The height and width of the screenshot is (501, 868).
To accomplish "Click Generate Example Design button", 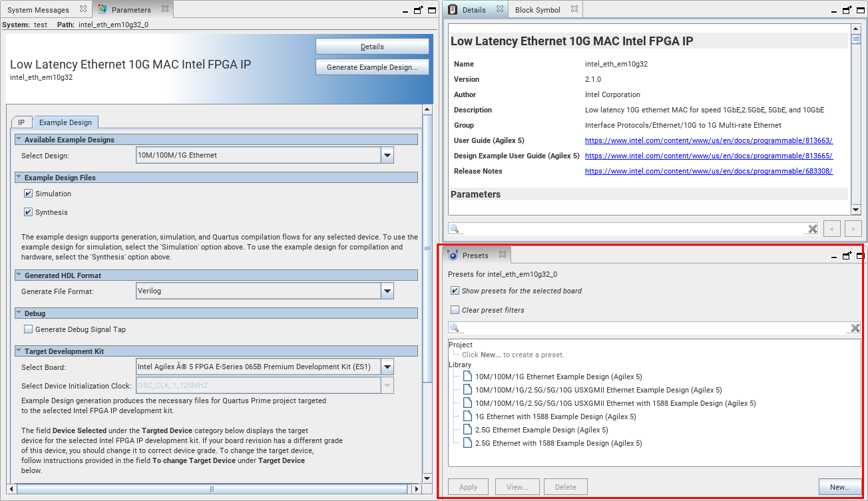I will tap(372, 67).
